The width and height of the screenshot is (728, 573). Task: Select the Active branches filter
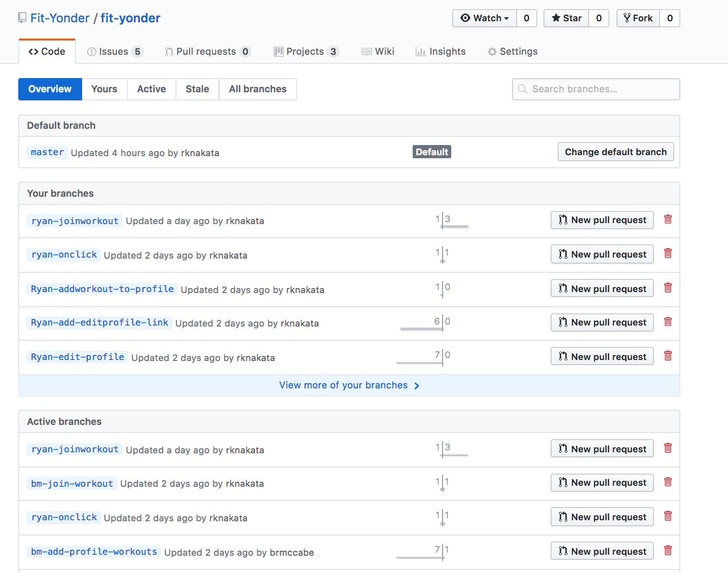(152, 89)
